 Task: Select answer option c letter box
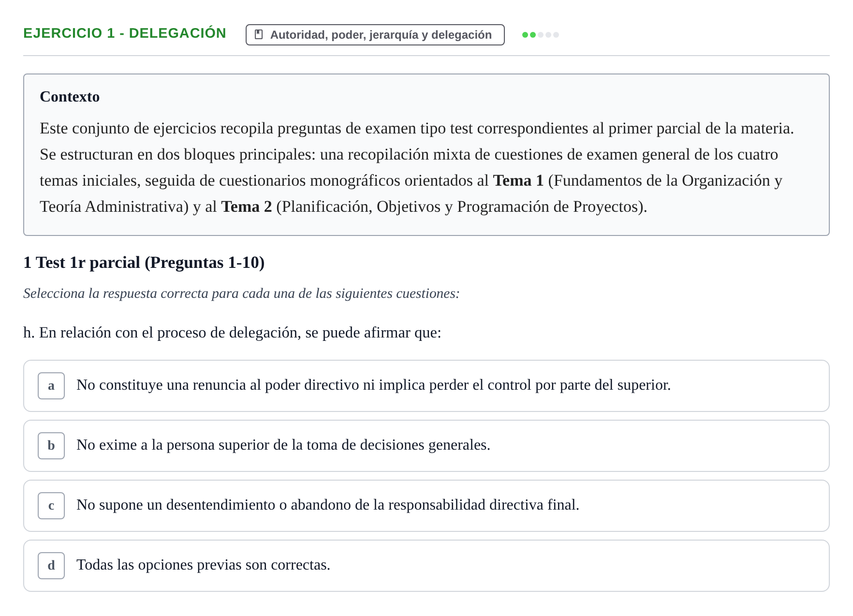(x=51, y=506)
